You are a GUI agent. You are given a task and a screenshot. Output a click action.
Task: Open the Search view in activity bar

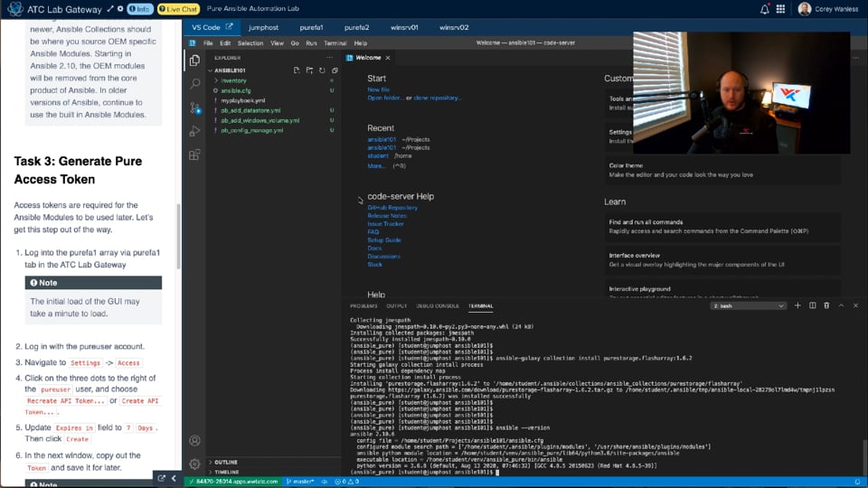click(x=195, y=84)
